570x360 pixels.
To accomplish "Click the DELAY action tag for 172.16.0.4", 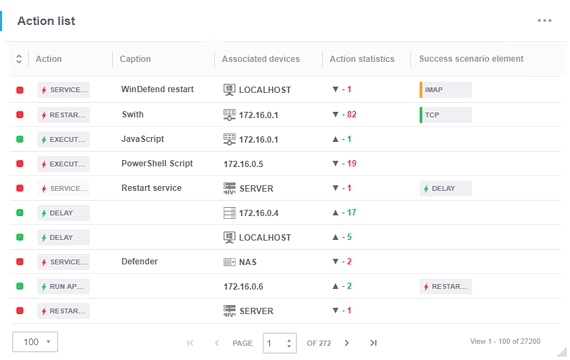I will tap(64, 213).
